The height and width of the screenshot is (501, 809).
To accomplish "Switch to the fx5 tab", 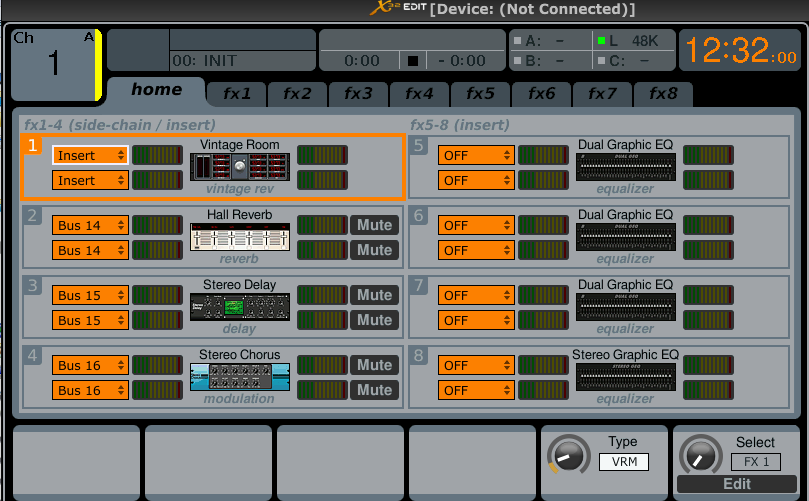I will point(480,94).
